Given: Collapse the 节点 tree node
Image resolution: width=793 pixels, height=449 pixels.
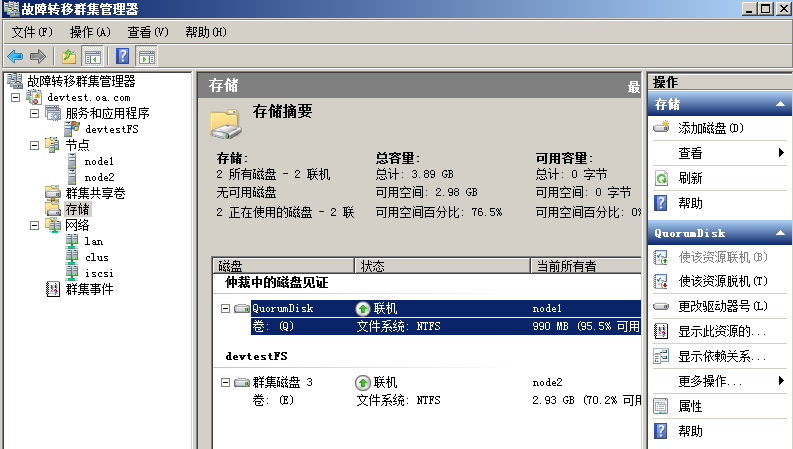Looking at the screenshot, I should pyautogui.click(x=34, y=146).
